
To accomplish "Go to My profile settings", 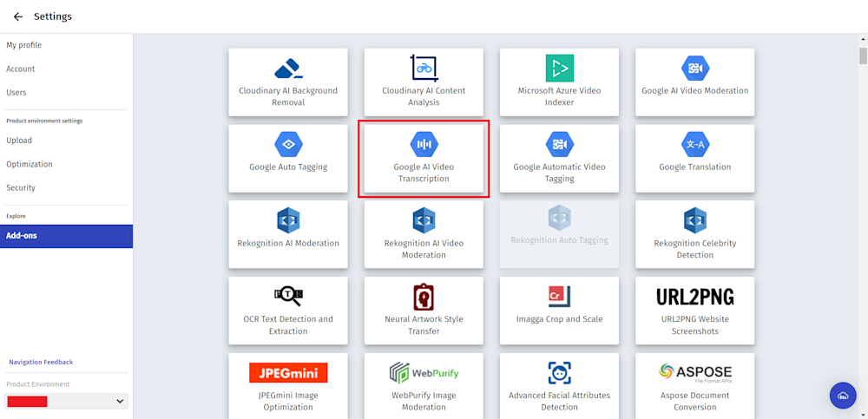I will pos(23,45).
